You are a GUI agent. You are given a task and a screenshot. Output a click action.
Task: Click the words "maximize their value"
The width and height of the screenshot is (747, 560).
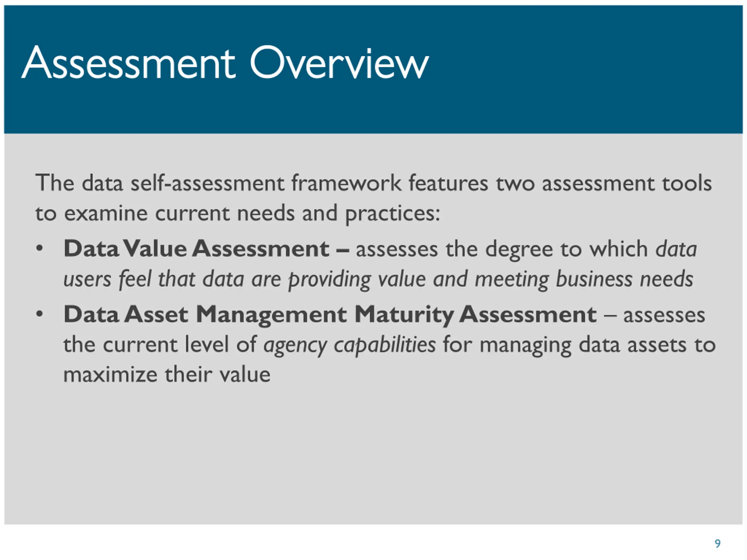[x=167, y=375]
